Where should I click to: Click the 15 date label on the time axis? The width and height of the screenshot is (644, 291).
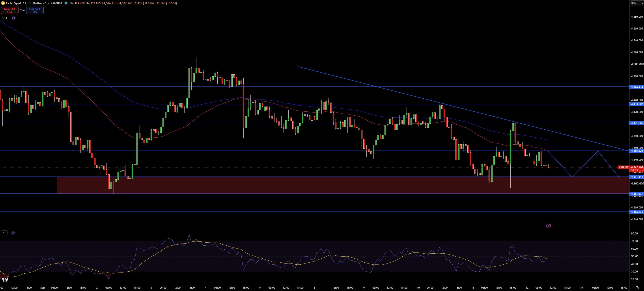point(581,288)
